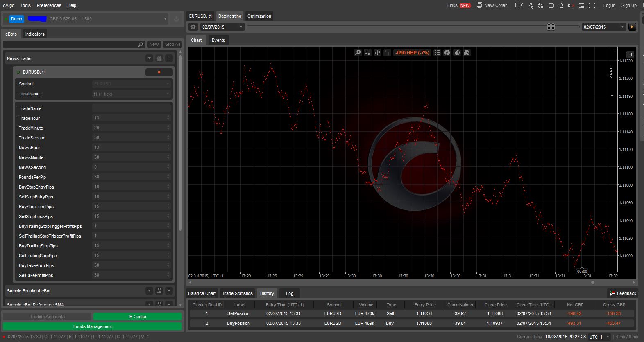Click the Funds Management button
The image size is (644, 342).
click(93, 326)
